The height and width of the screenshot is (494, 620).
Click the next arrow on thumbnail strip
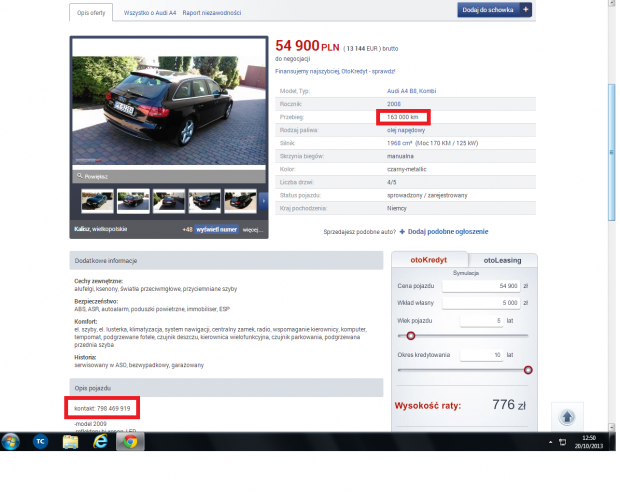coord(263,201)
